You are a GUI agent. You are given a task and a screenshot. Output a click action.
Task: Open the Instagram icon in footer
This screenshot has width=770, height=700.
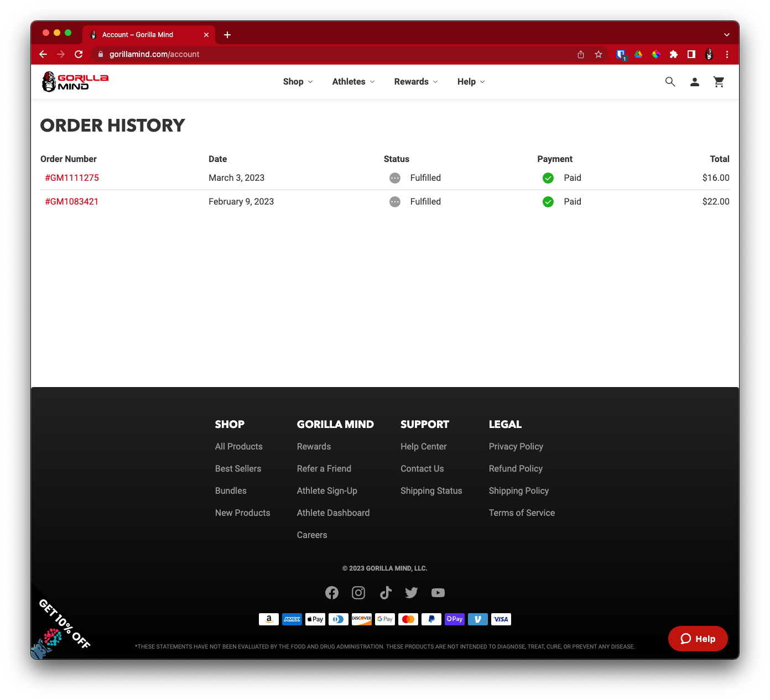[x=358, y=593]
